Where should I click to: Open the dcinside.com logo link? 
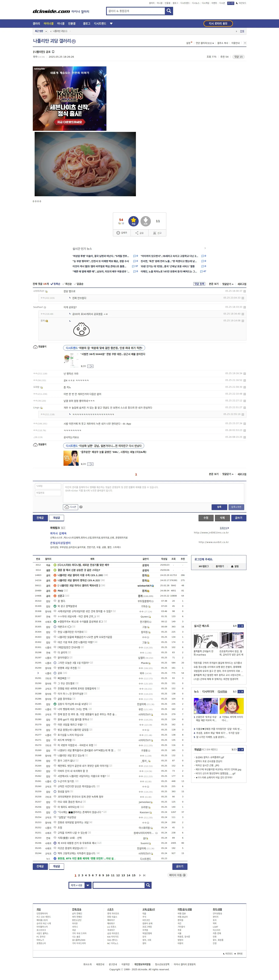coord(51,11)
